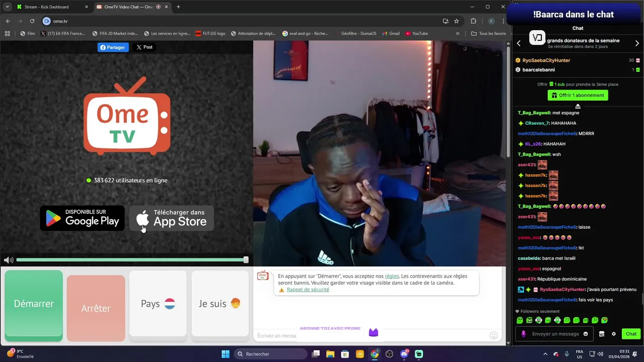Mute the OmeTV speaker icon
The height and width of the screenshot is (362, 644).
coord(9,260)
